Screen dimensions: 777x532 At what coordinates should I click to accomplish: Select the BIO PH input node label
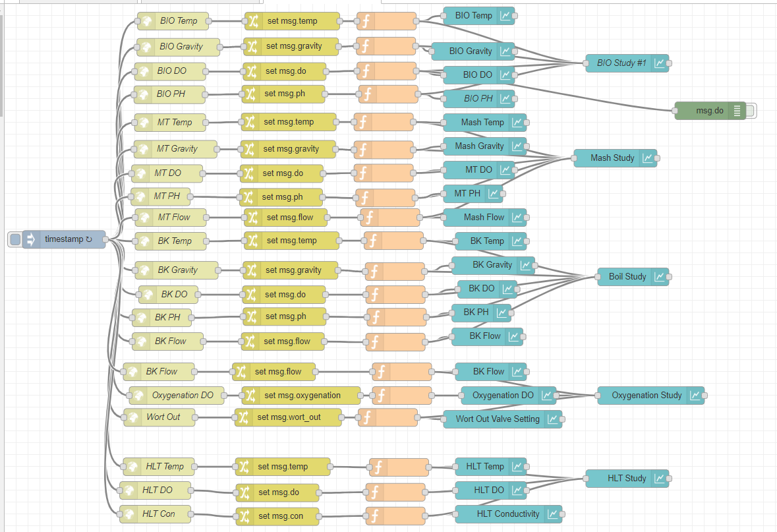coord(171,94)
